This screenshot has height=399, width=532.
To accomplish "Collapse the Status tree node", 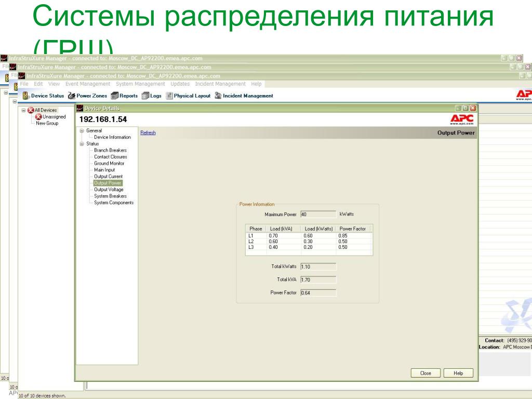I will 82,144.
